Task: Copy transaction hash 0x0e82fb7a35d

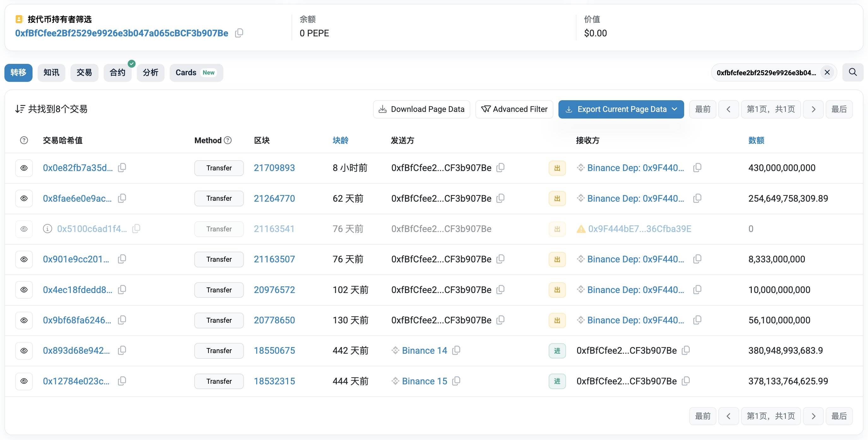Action: pyautogui.click(x=122, y=168)
